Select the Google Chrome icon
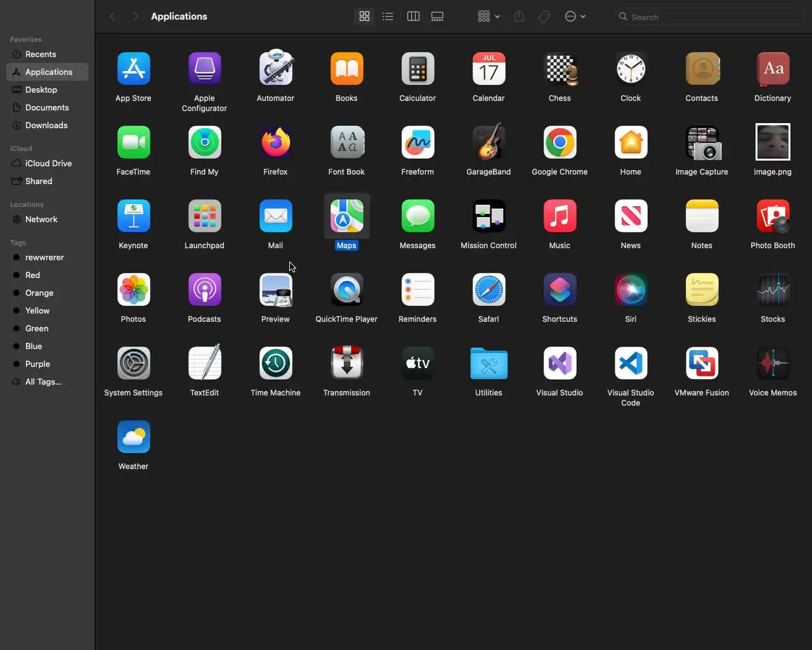812x650 pixels. pos(560,142)
